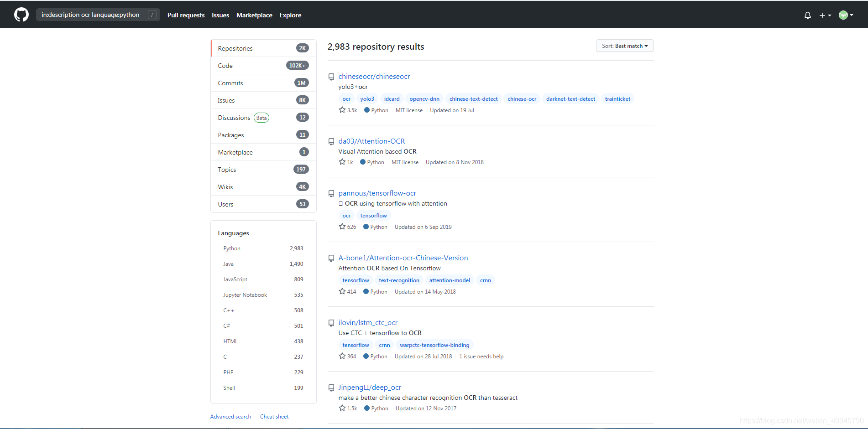The height and width of the screenshot is (429, 868).
Task: Click star icon for A-bone1/Attention-ocr-Chinese-Version
Action: pos(342,291)
